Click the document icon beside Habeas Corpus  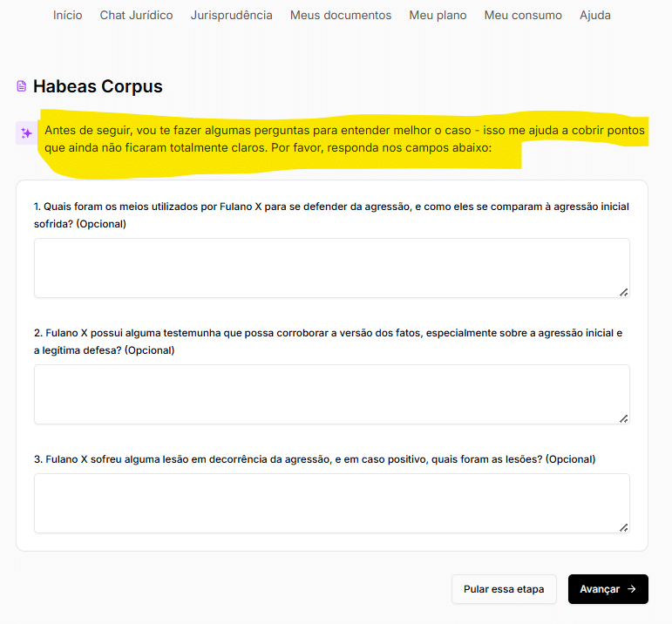(x=22, y=86)
